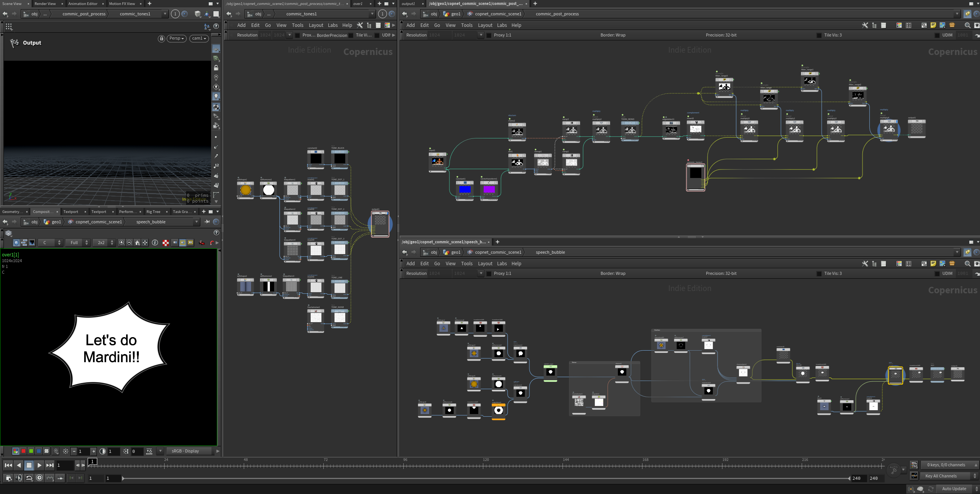Image resolution: width=980 pixels, height=494 pixels.
Task: Toggle the UDIM checkbox in speech_bubble network
Action: coord(937,273)
